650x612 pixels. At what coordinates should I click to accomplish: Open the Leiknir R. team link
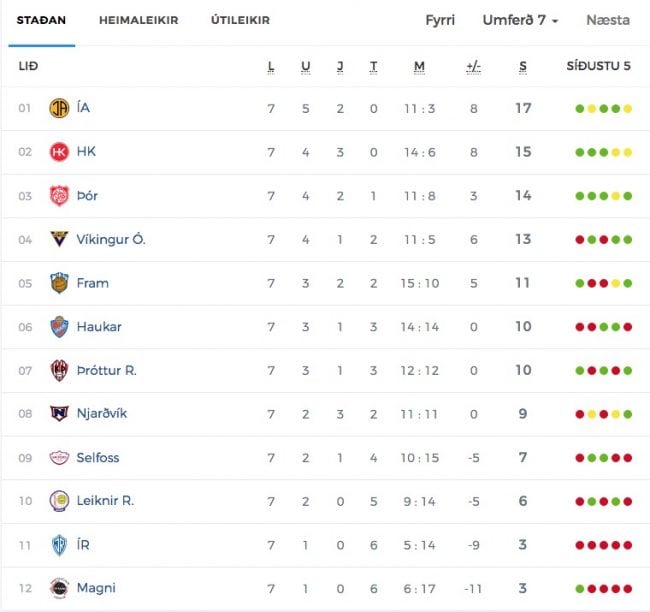(105, 501)
